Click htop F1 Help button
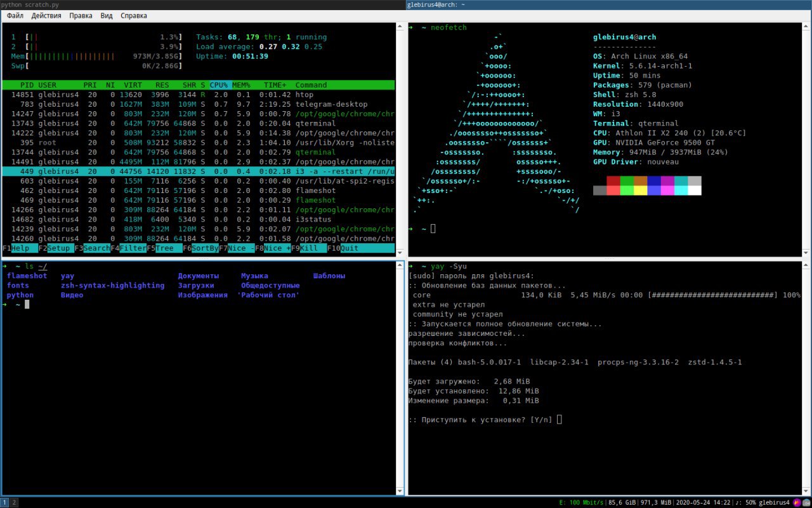The width and height of the screenshot is (812, 508). (x=20, y=248)
